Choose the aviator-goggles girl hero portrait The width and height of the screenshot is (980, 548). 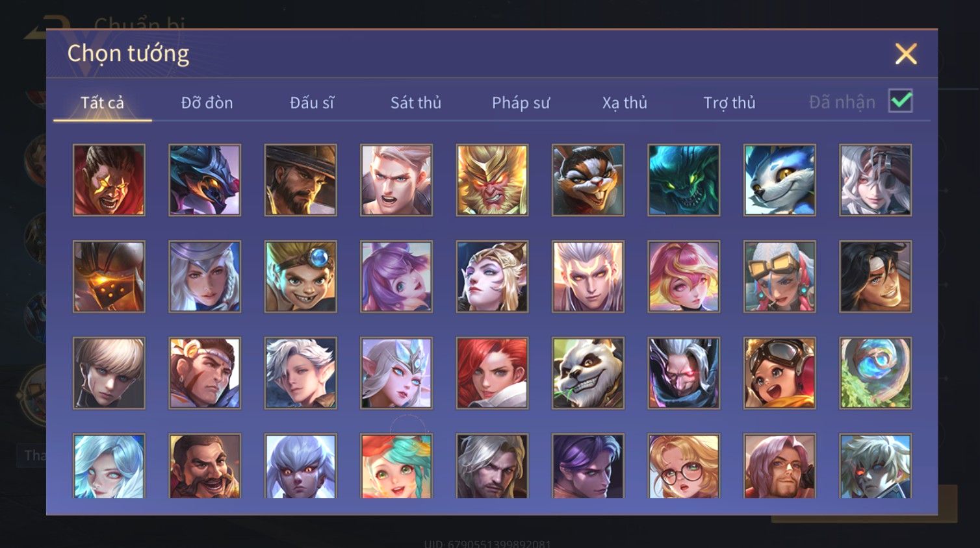(x=780, y=373)
